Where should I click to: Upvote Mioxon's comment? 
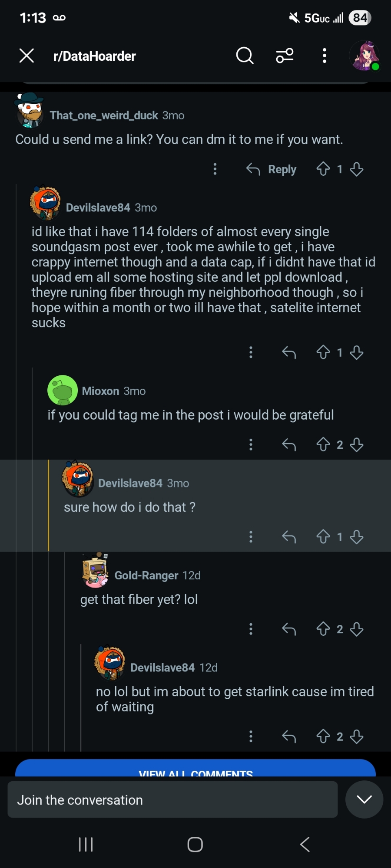(x=323, y=444)
